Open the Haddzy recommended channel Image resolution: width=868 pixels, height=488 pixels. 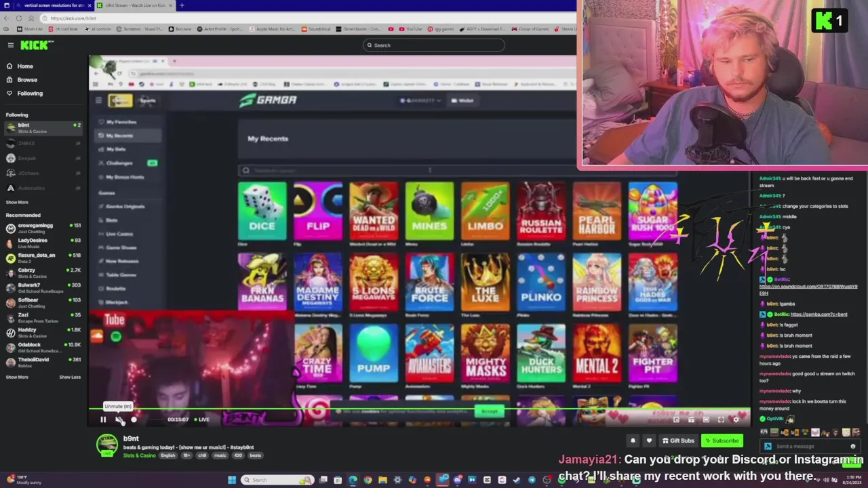coord(43,332)
